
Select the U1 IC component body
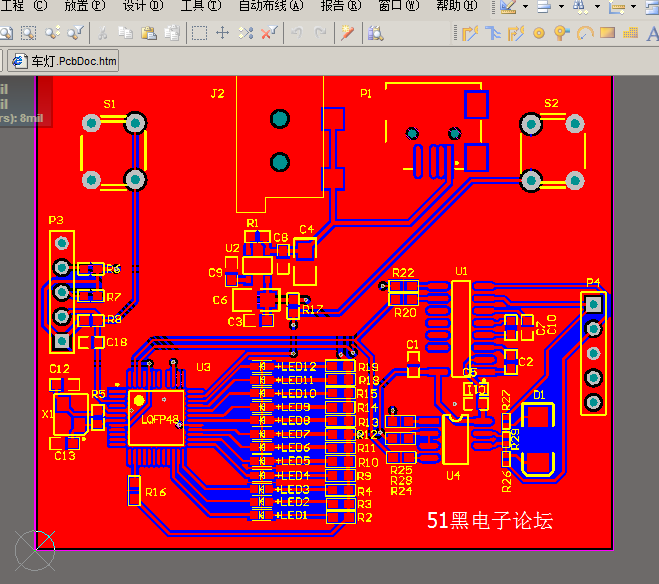461,329
